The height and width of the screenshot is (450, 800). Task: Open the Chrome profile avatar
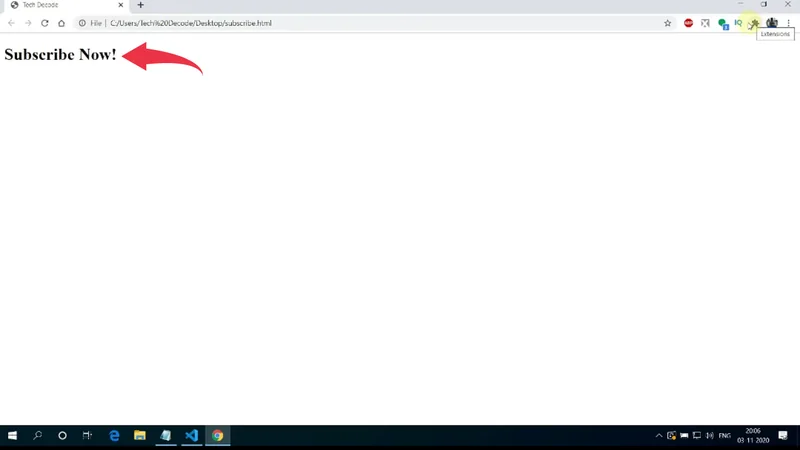pyautogui.click(x=772, y=23)
